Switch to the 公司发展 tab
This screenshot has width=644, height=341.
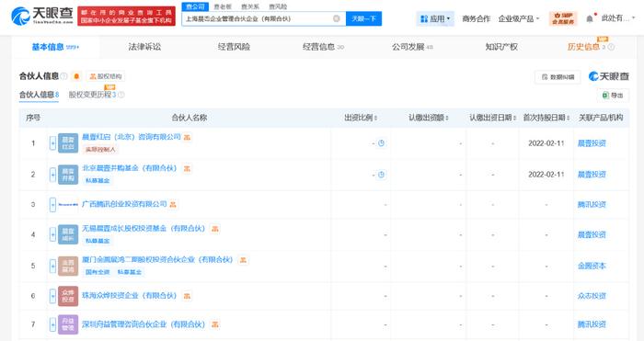[412, 47]
